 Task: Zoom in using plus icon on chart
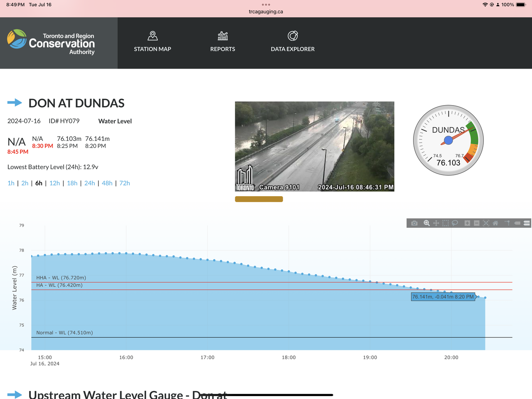tap(467, 223)
